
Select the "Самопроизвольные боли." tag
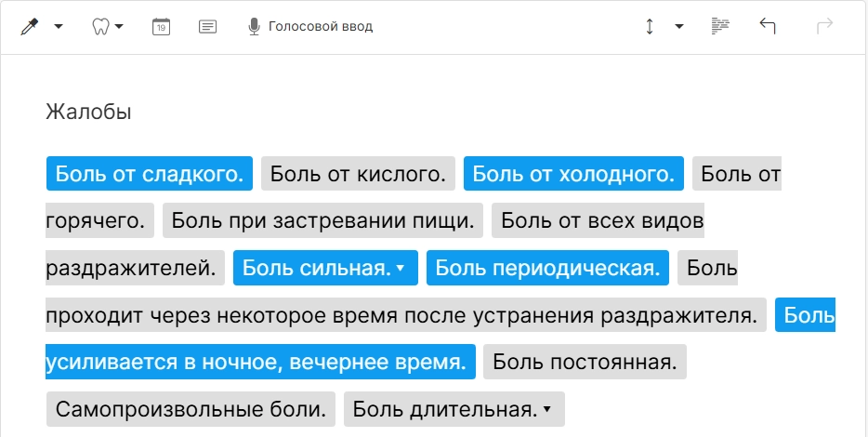(191, 409)
